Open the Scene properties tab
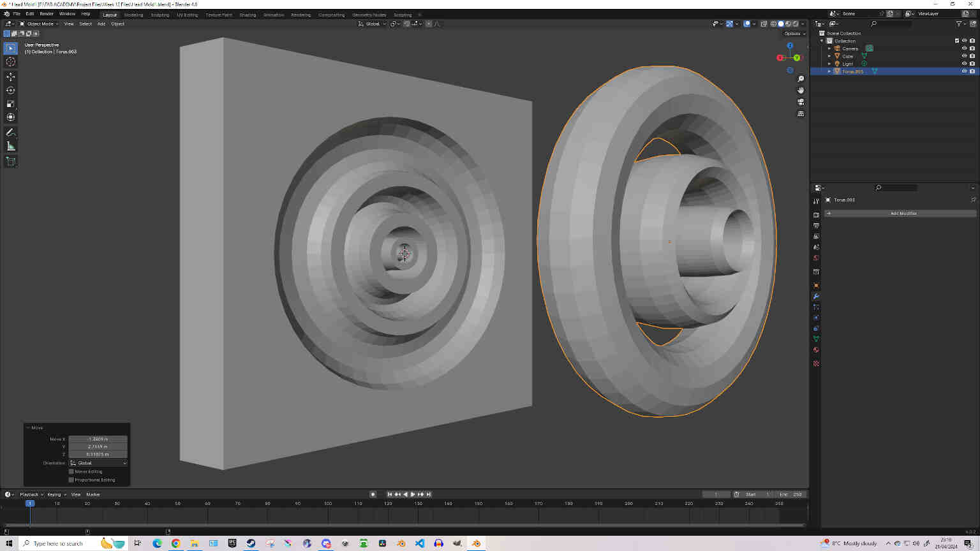Screen dimensions: 980x551 coord(816,247)
